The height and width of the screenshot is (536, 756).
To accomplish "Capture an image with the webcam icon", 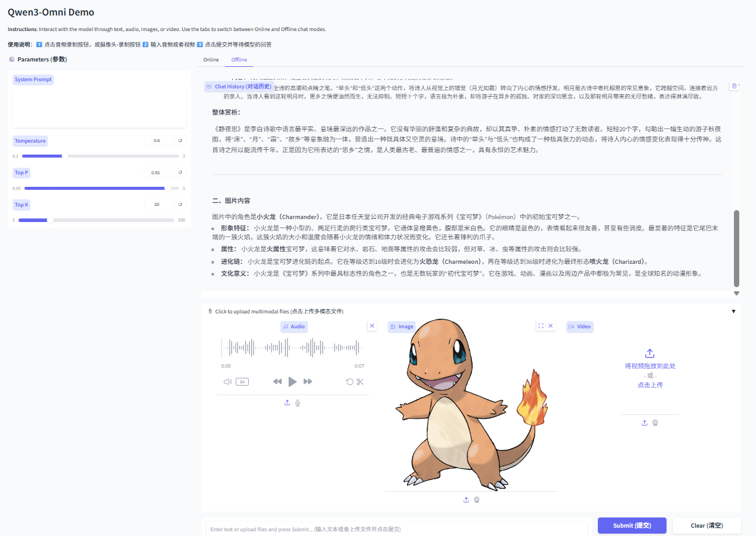I will (x=477, y=500).
